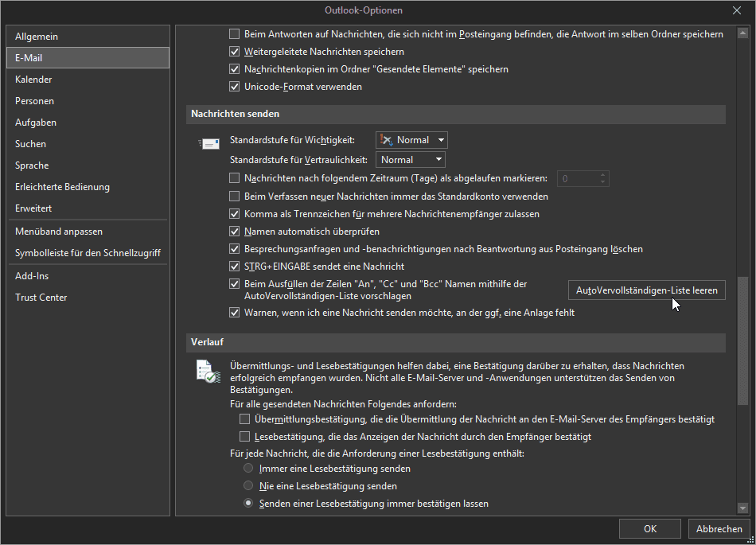Open the Add-Ins category
756x545 pixels.
point(88,276)
